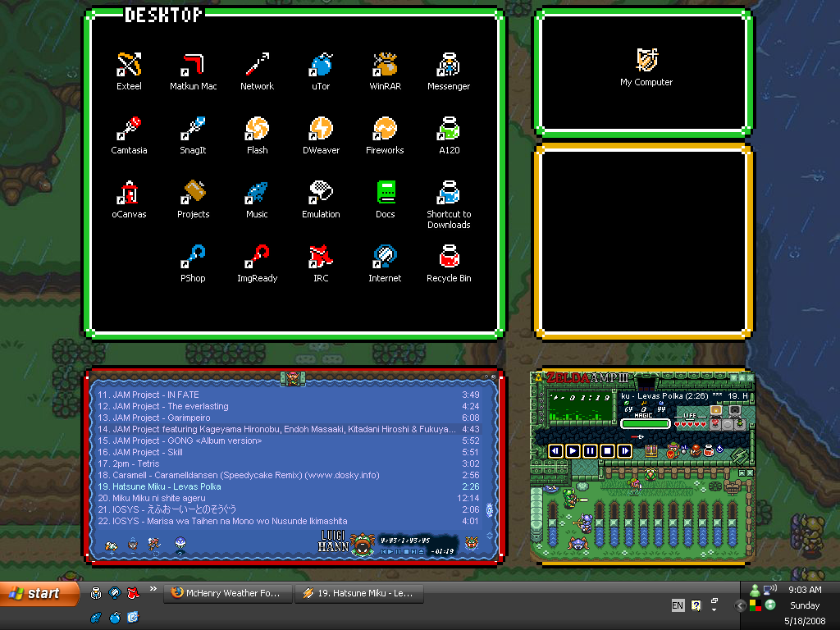Adjust the green MAGIC volume bar

click(x=646, y=424)
